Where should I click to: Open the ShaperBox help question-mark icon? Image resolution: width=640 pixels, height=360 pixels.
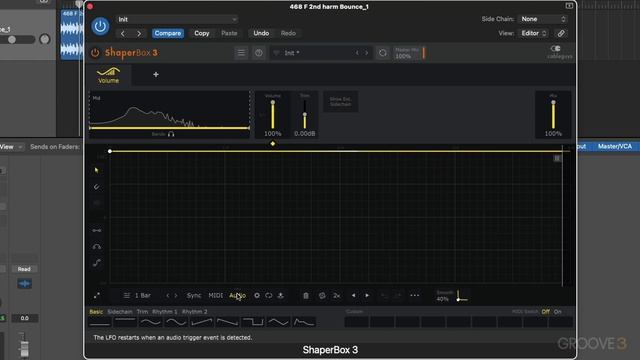tap(259, 53)
